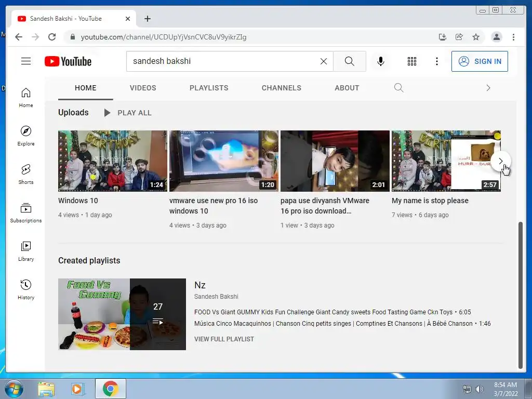
Task: View the site lock info icon
Action: point(73,37)
